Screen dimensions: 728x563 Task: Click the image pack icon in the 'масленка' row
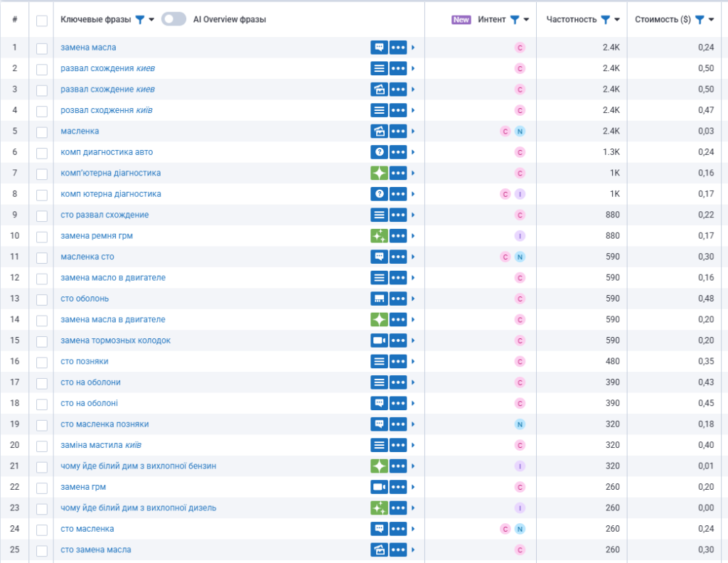tap(379, 132)
